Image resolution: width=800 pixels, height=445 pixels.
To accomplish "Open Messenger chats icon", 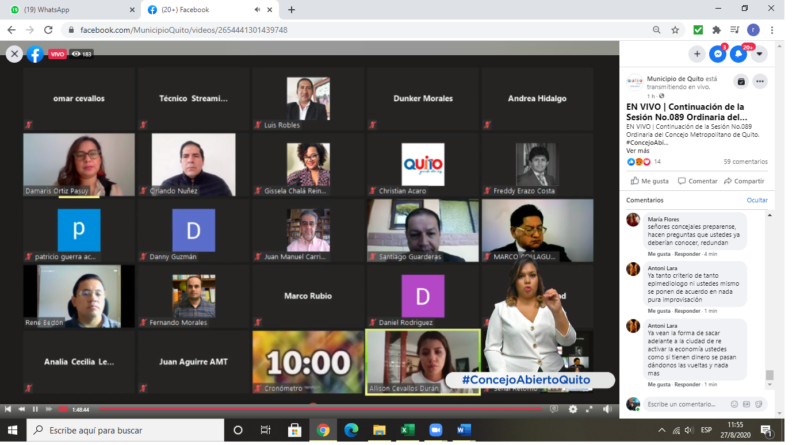I will [x=717, y=54].
